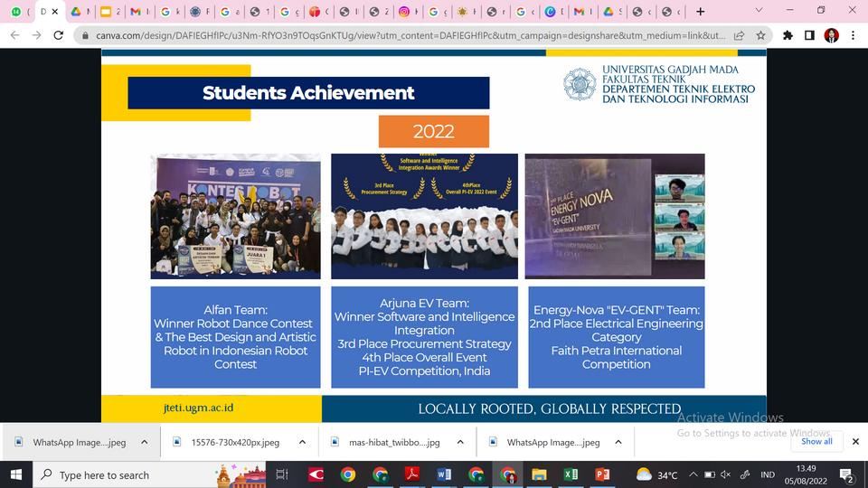This screenshot has width=868, height=488.
Task: Open Microsoft Excel from the taskbar
Action: click(x=571, y=474)
